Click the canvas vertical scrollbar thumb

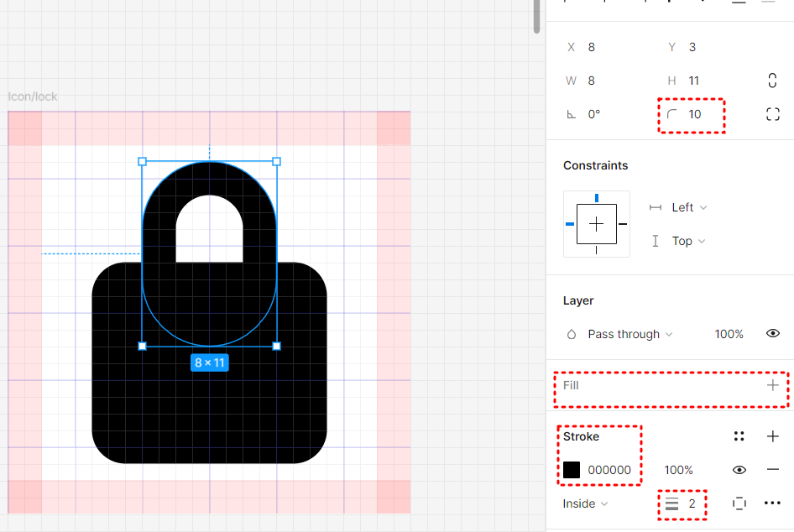pyautogui.click(x=537, y=16)
